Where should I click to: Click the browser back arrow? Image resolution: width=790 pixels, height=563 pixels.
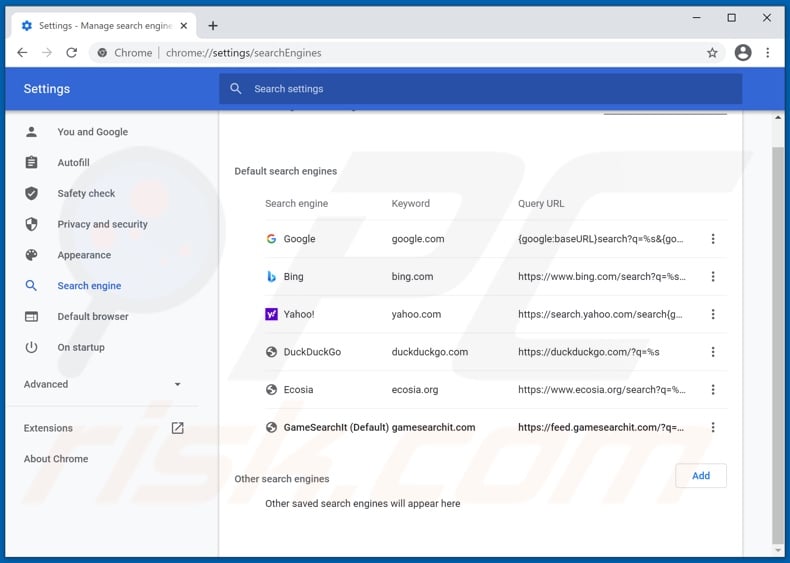(22, 53)
